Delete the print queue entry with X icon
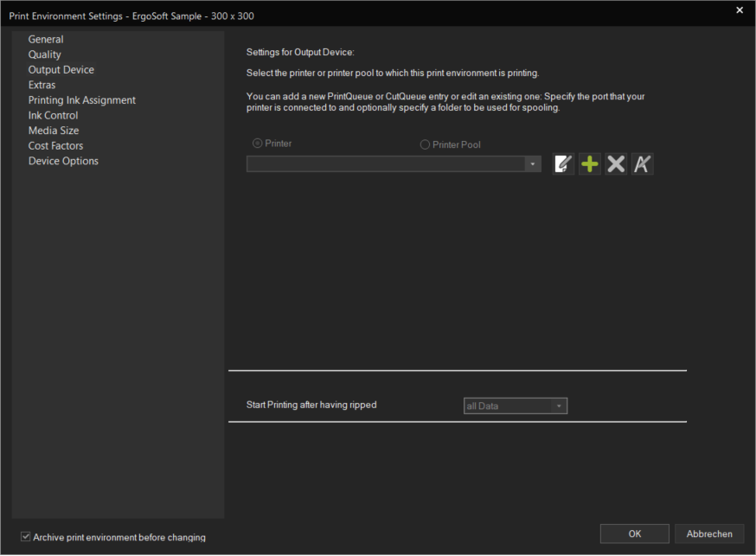 click(616, 164)
